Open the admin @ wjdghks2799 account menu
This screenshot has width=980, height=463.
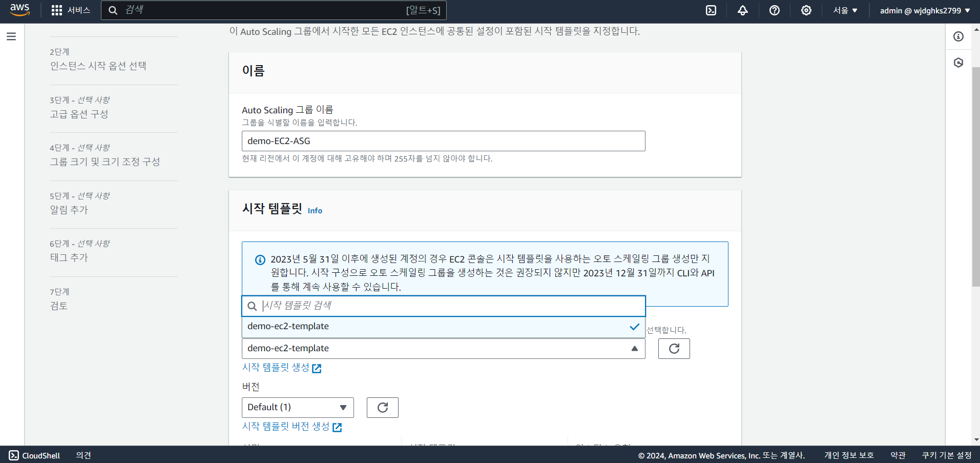(x=925, y=10)
